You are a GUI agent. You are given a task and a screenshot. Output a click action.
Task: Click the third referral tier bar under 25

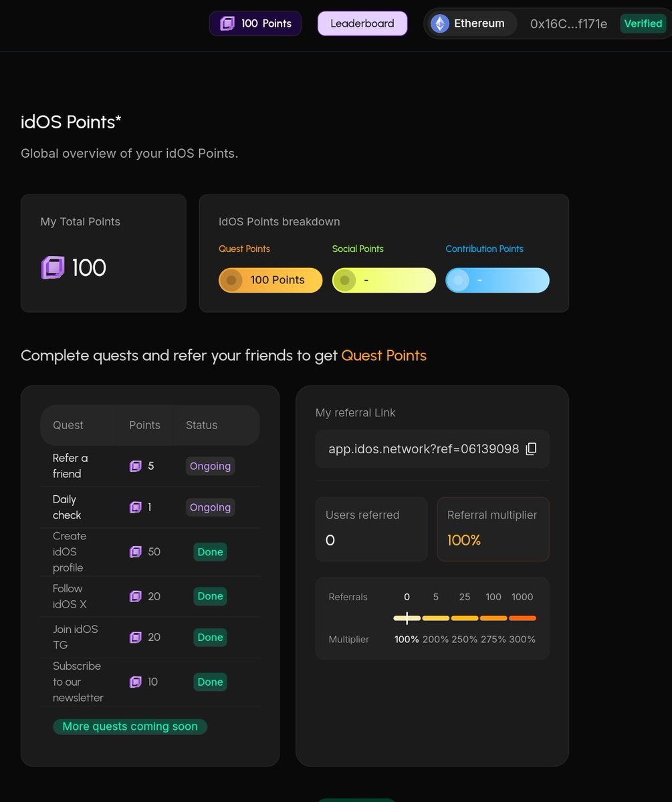[x=465, y=618]
